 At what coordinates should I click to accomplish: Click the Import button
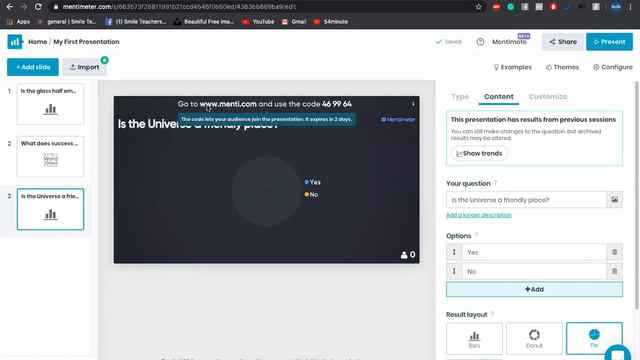[84, 67]
